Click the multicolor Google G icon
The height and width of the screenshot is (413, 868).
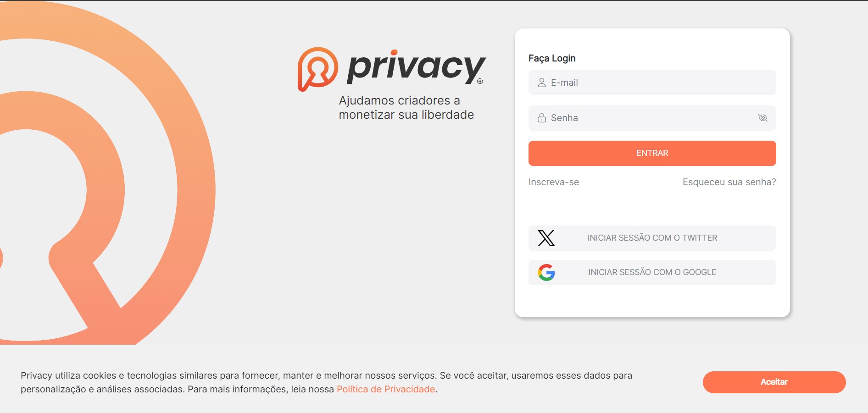click(x=546, y=272)
